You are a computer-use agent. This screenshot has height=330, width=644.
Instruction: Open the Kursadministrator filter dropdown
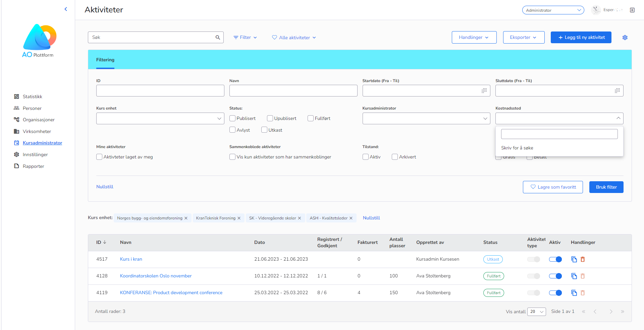point(426,118)
